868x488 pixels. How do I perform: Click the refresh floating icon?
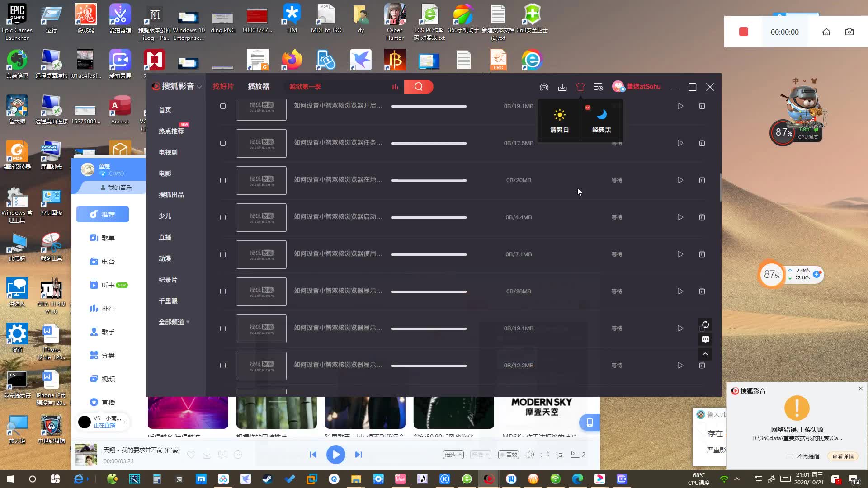(705, 325)
